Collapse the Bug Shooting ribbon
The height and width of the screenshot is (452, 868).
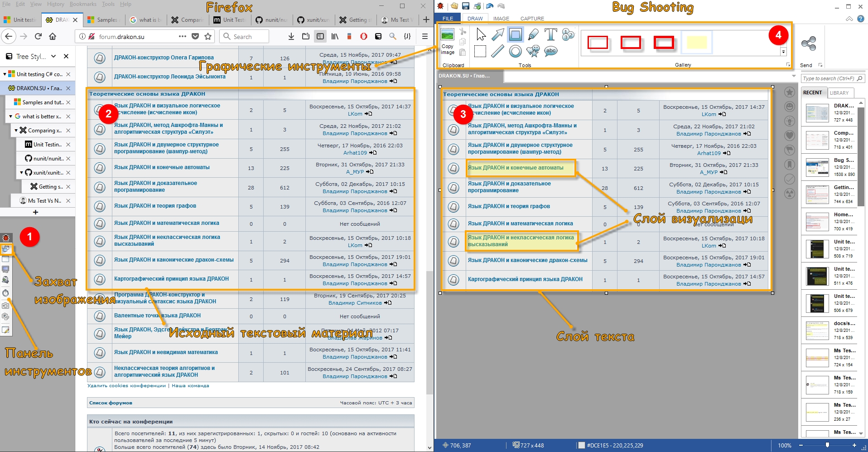849,19
